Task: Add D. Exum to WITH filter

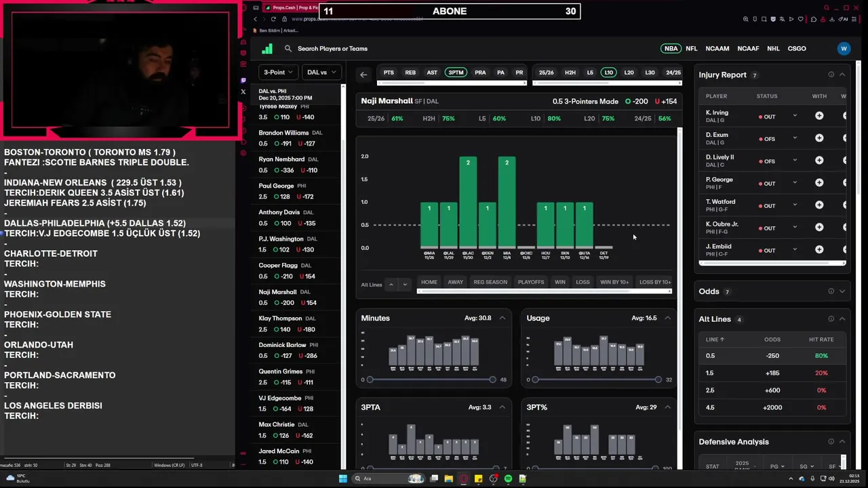Action: click(x=819, y=138)
